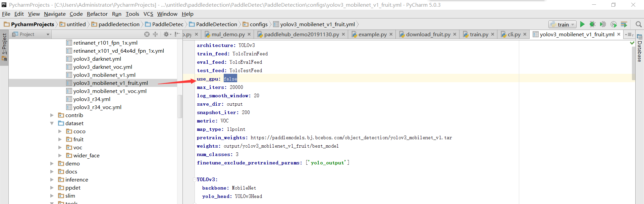
Task: Close the download_fruit.py tab
Action: (x=455, y=34)
